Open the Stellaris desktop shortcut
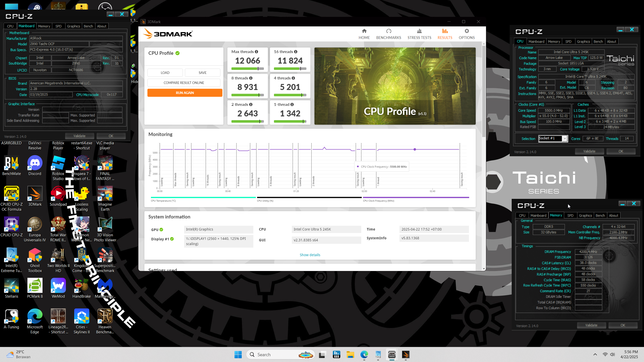Viewport: 644px width, 362px height. 12,288
